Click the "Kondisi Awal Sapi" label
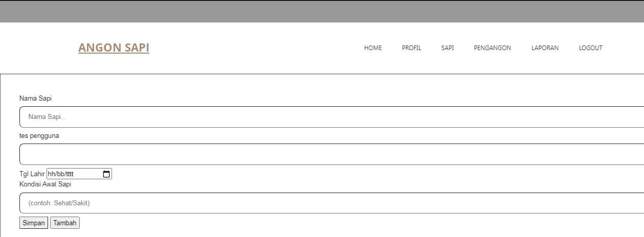 45,184
